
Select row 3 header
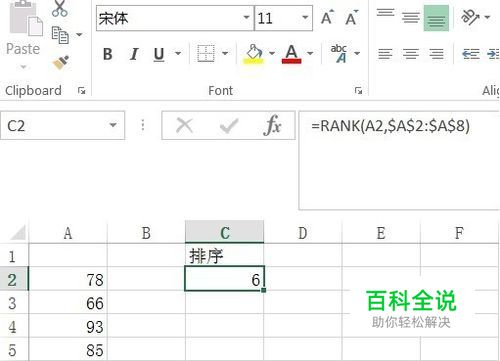14,303
